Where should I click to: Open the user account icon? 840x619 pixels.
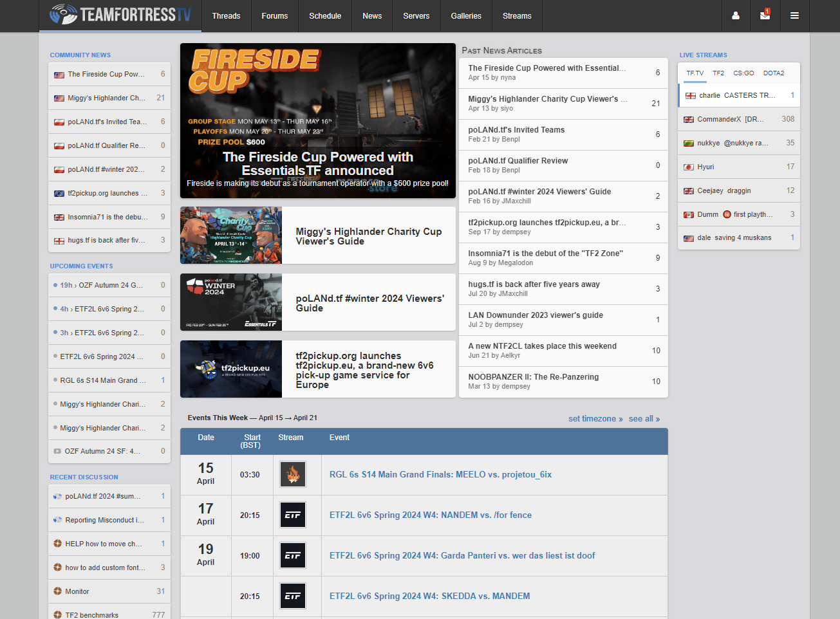735,15
